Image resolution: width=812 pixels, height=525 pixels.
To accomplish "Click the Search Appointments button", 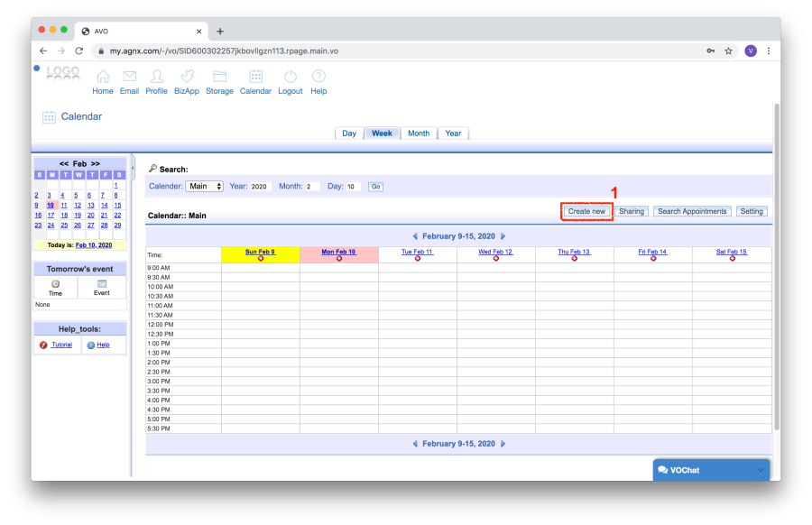I will tap(692, 211).
